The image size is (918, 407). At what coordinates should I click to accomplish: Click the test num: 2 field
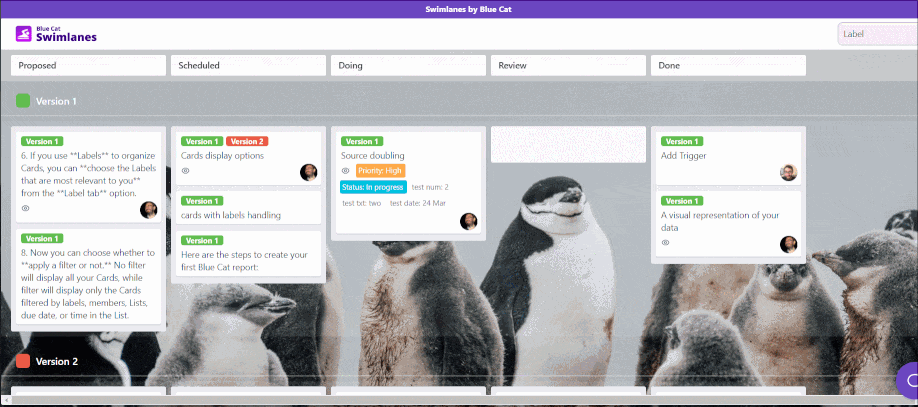point(430,187)
